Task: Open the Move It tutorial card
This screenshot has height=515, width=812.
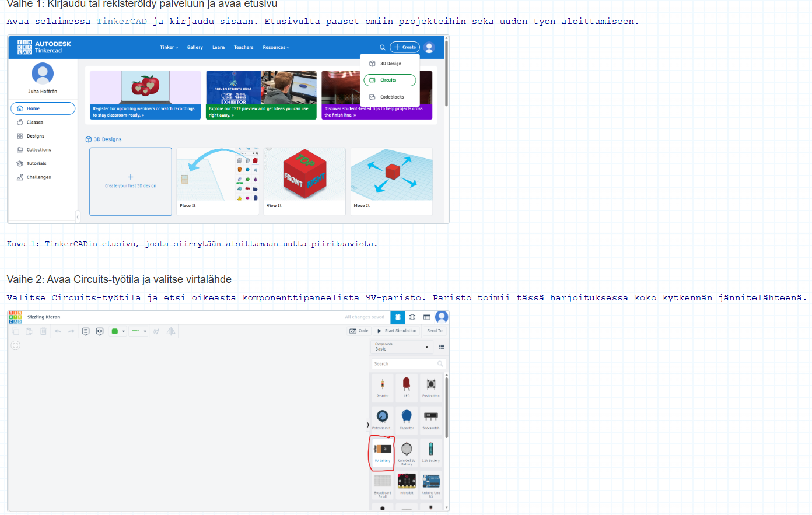Action: pyautogui.click(x=391, y=181)
